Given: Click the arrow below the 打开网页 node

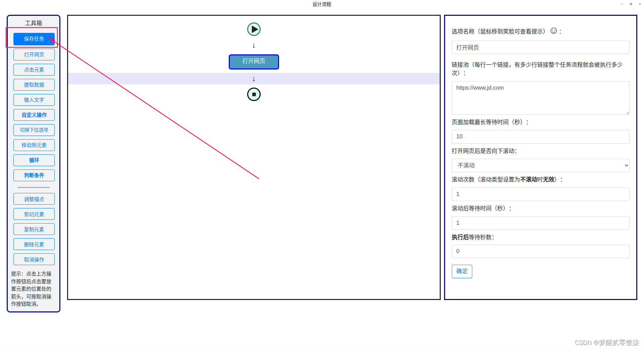Looking at the screenshot, I should (254, 79).
